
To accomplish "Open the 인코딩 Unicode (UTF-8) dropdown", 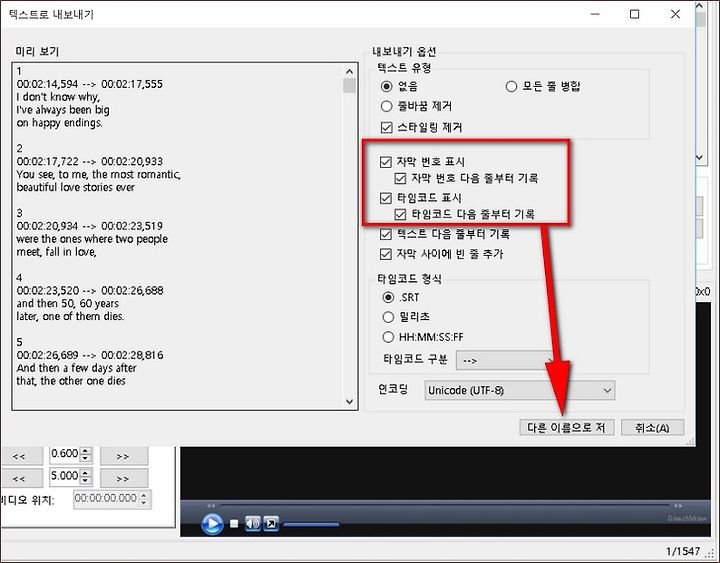I will [x=519, y=390].
